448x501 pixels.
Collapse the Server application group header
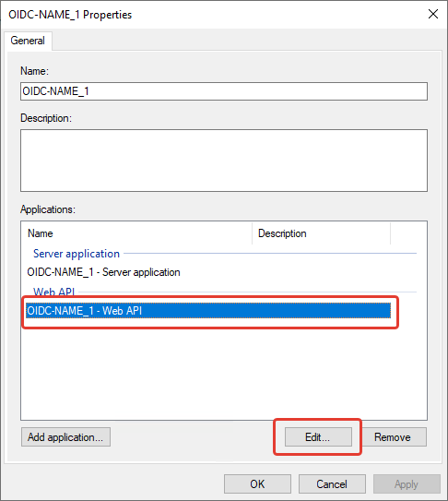(x=77, y=254)
